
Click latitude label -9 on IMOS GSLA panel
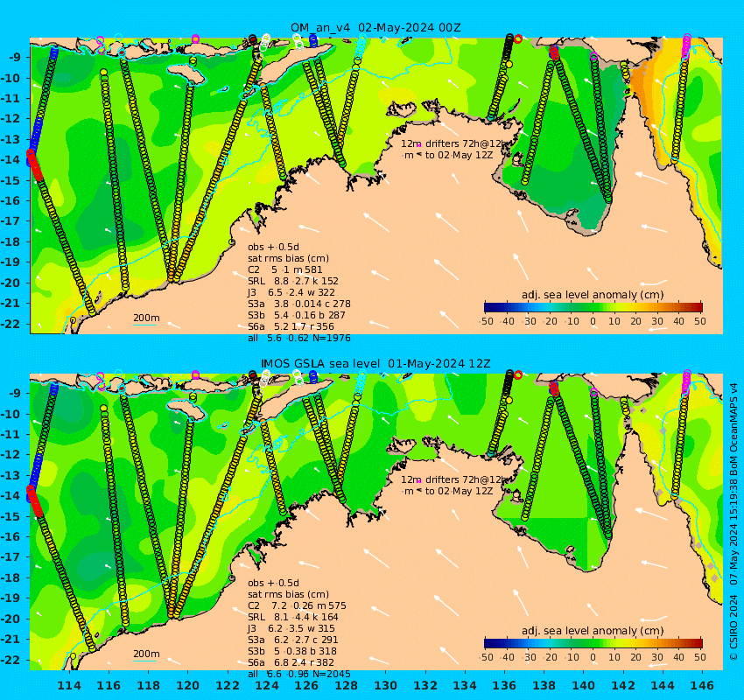(14, 393)
